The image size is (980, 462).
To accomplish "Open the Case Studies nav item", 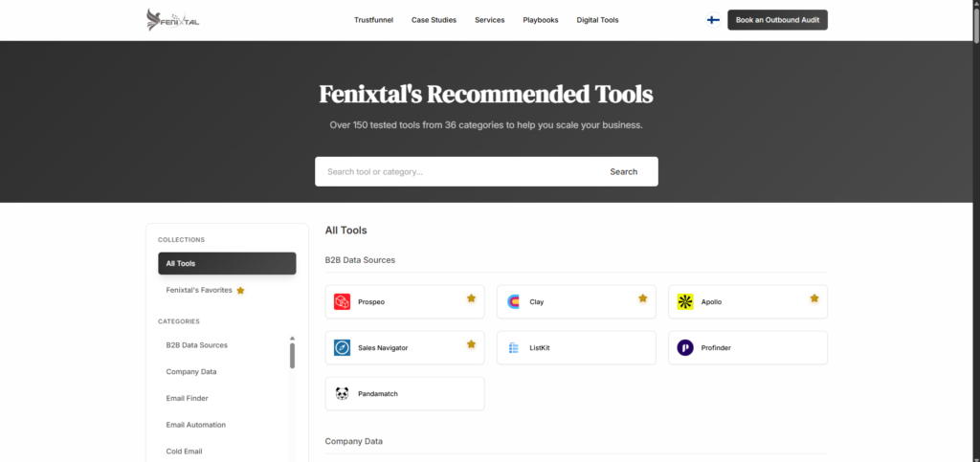I will pos(434,20).
